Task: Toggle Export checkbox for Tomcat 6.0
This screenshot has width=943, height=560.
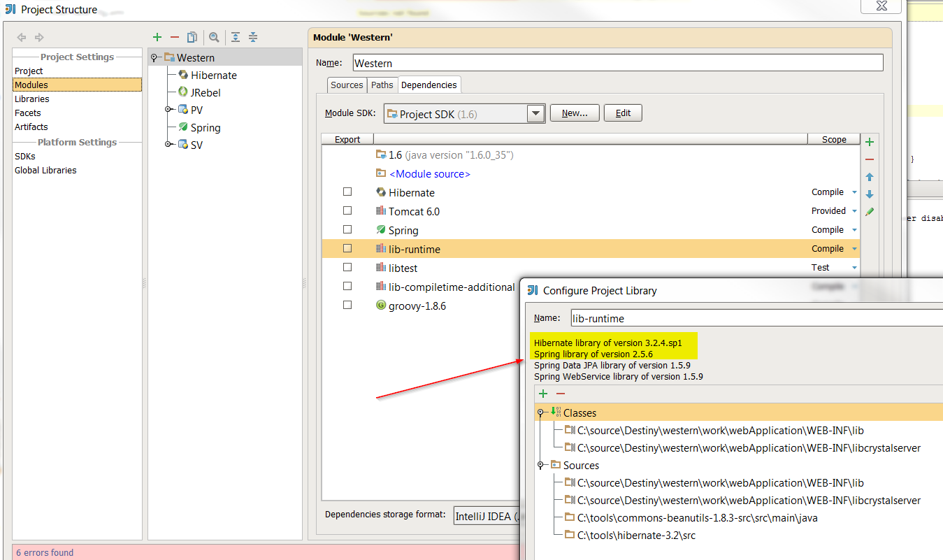Action: point(347,210)
